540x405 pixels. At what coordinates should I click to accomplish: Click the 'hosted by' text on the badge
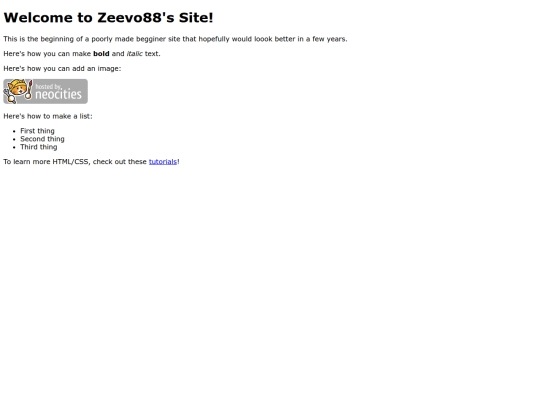49,86
